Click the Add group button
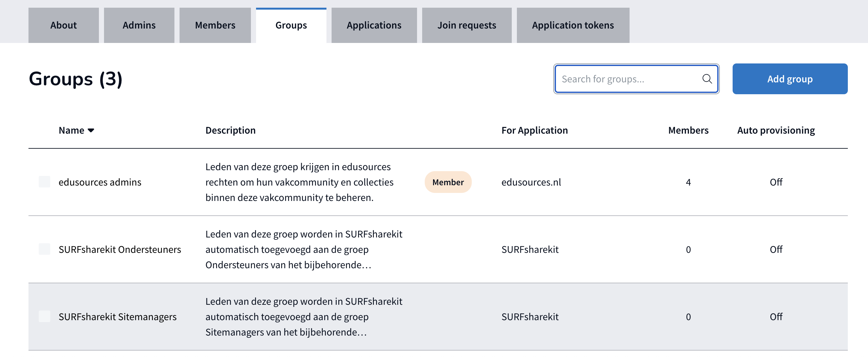Screen dimensions: 868x357 point(790,79)
